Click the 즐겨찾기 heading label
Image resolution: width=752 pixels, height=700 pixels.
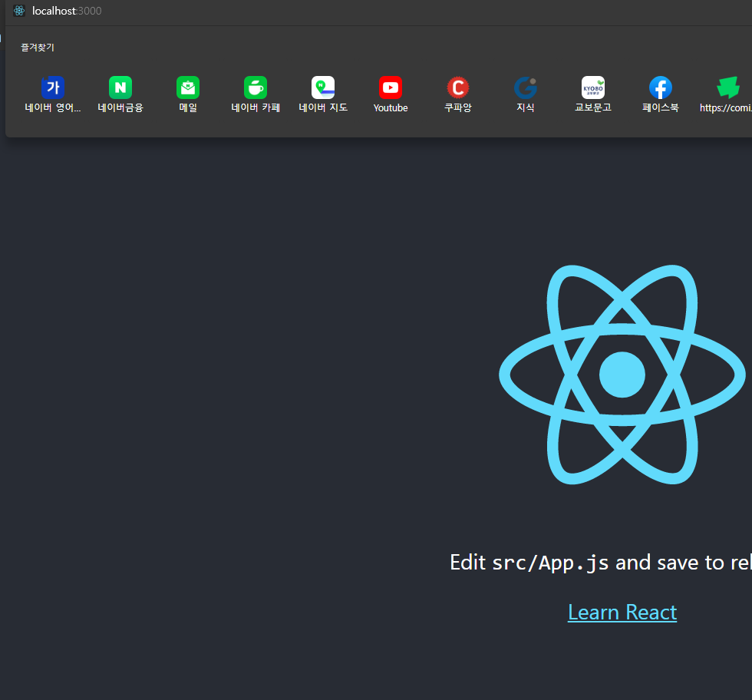pos(38,48)
